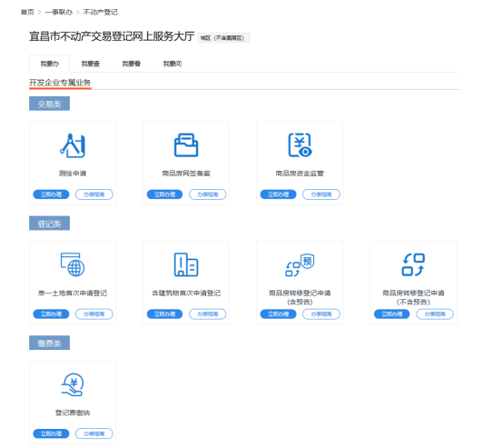Open the 开发企业专属业务 section tab

60,83
